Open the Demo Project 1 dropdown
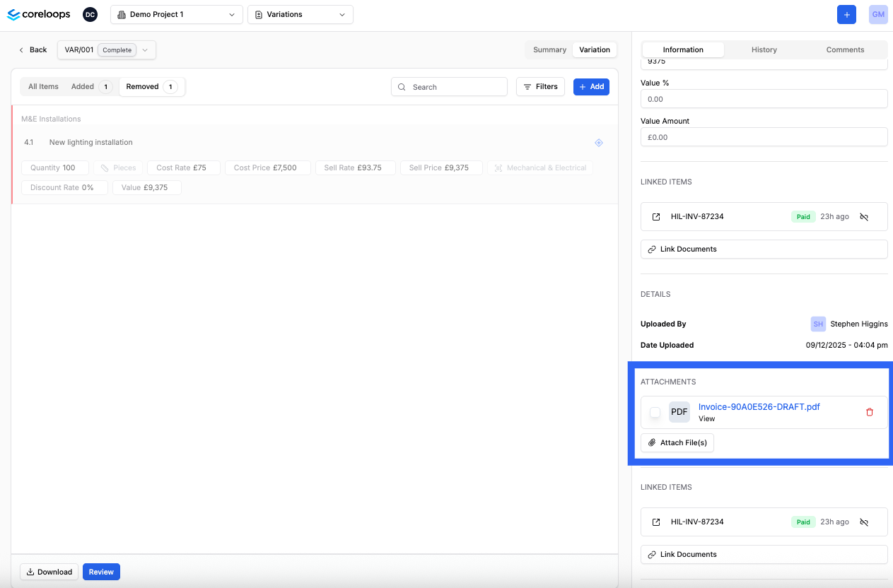Image resolution: width=893 pixels, height=588 pixels. [177, 14]
